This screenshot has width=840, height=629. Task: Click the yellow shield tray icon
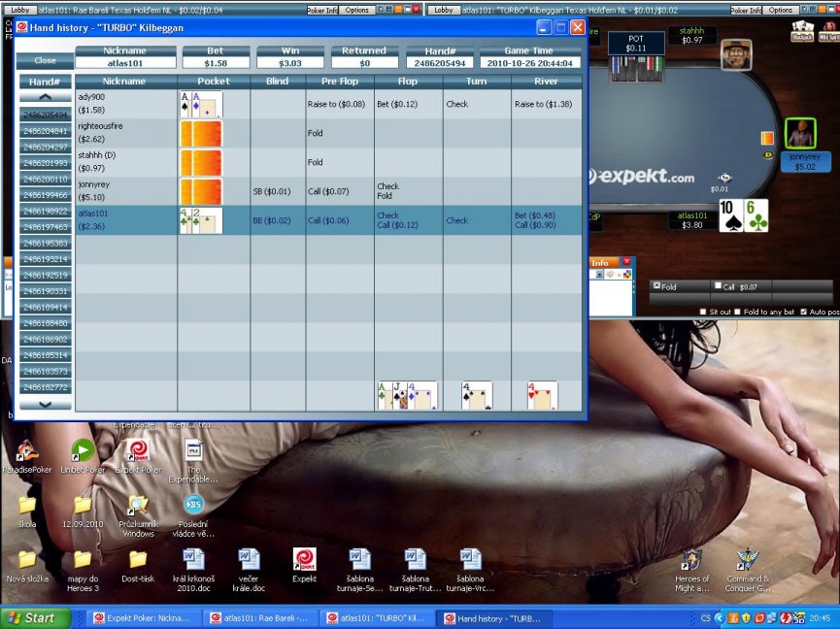(746, 618)
